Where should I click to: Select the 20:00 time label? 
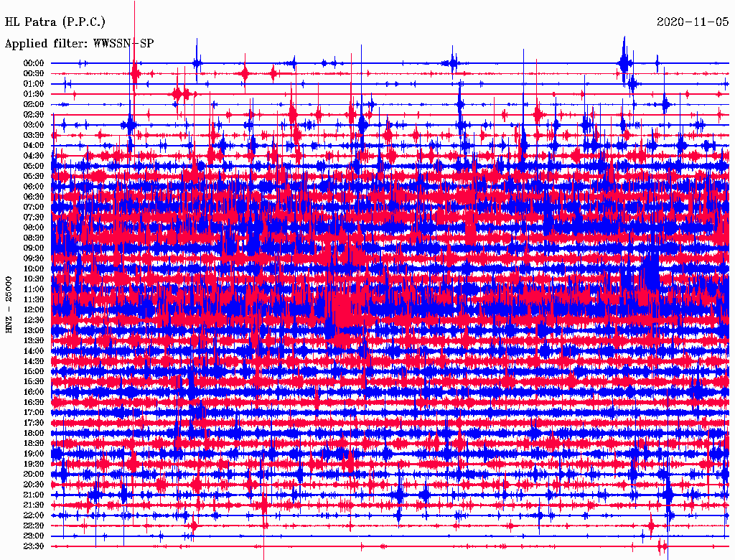34,474
